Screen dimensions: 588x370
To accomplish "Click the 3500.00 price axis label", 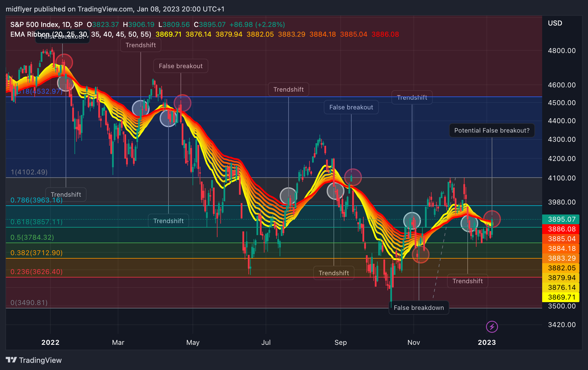I will pyautogui.click(x=562, y=306).
